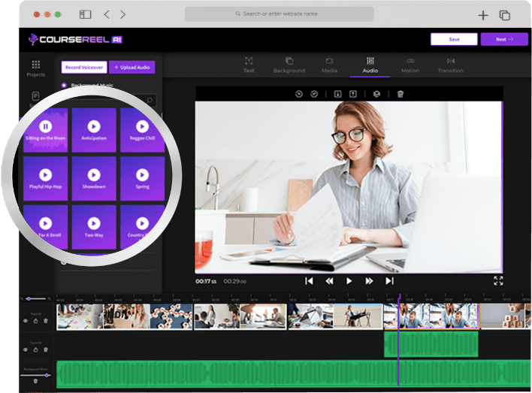532x393 pixels.
Task: Click the browser address search field
Action: point(279,14)
